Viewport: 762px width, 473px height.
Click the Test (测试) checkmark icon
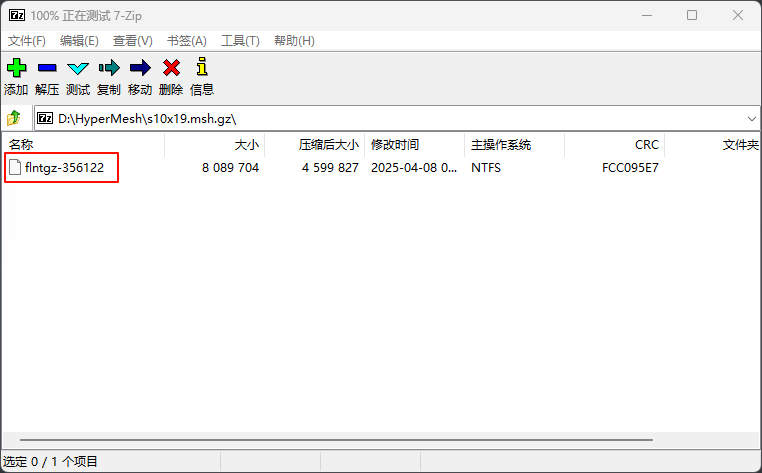point(78,68)
